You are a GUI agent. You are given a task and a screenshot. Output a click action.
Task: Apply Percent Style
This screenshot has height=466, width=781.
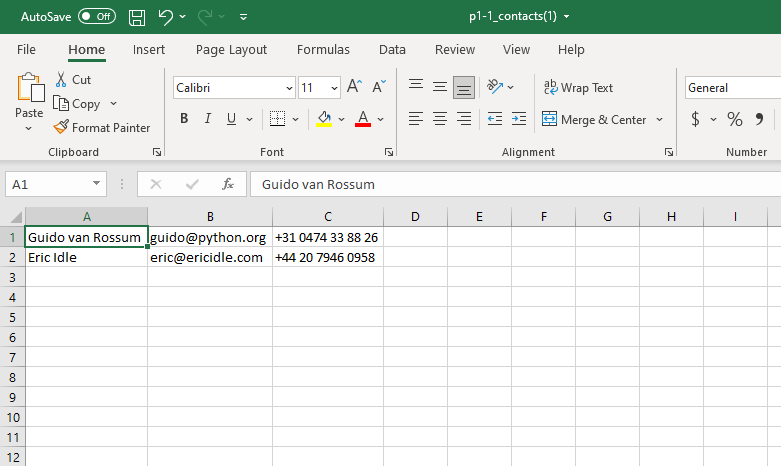point(735,119)
